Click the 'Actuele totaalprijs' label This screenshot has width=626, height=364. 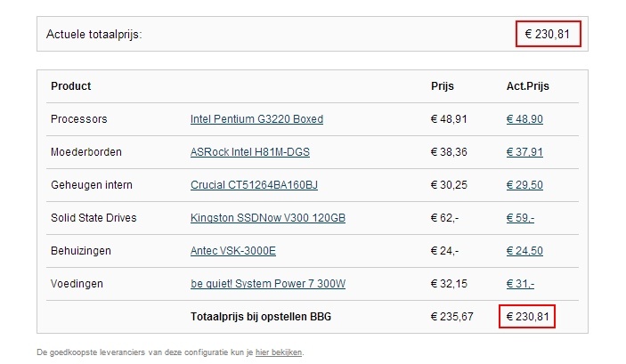pos(94,35)
